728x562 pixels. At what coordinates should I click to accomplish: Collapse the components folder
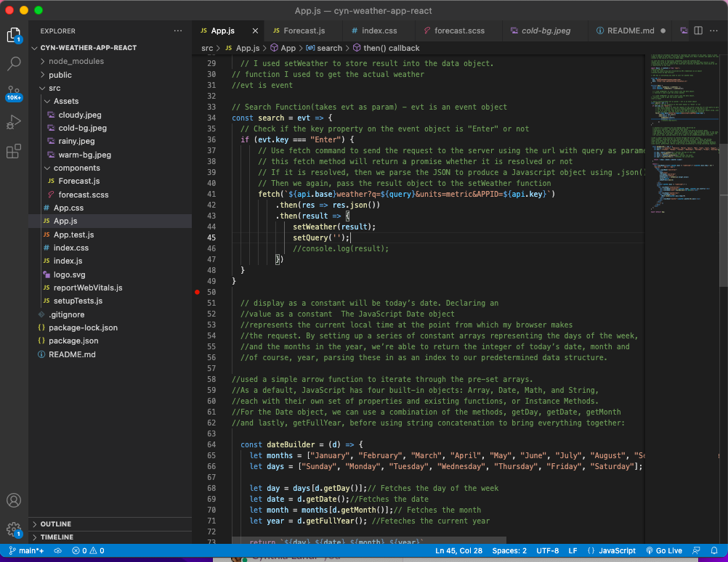[x=76, y=168]
